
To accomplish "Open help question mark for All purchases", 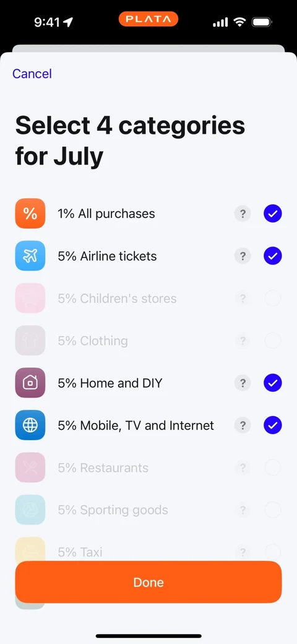I will tap(243, 214).
